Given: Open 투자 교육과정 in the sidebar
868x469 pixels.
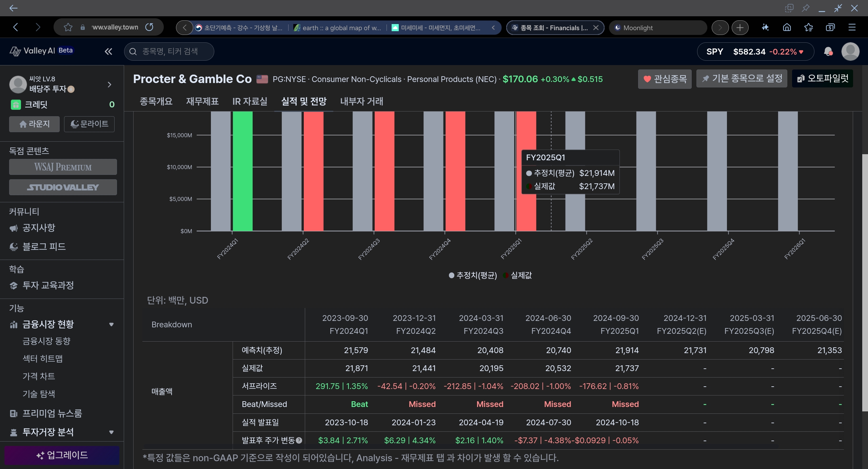Looking at the screenshot, I should 48,285.
